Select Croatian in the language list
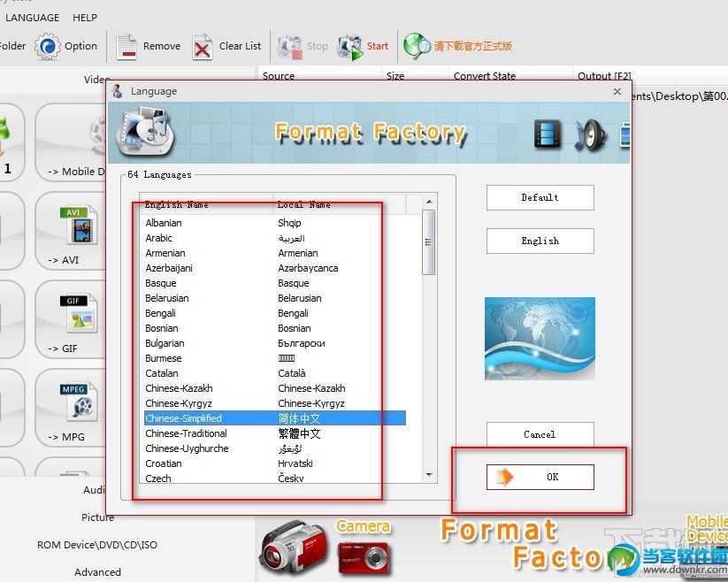Viewport: 728px width, 582px height. coord(275,463)
